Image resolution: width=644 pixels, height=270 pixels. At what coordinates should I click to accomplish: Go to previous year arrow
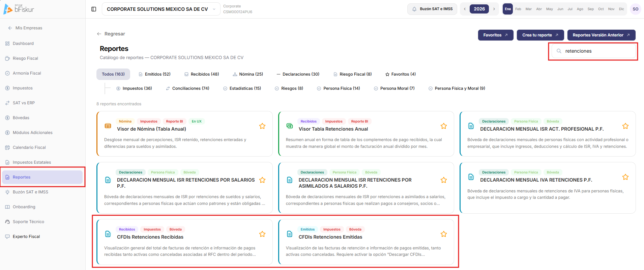pyautogui.click(x=465, y=9)
